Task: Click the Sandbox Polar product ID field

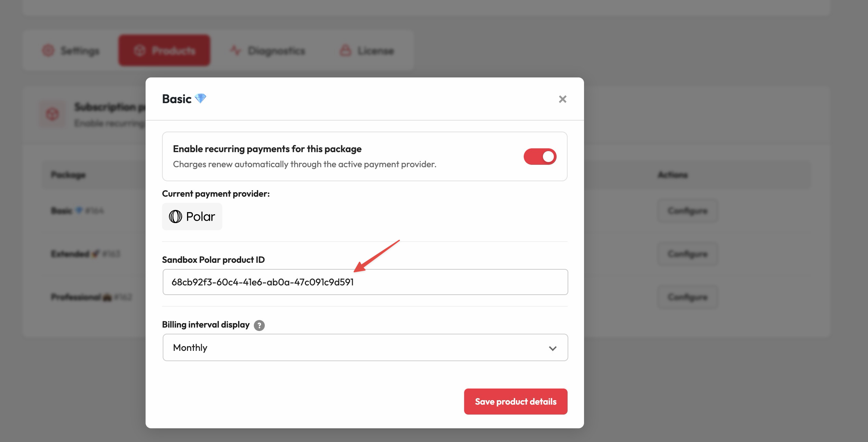Action: click(365, 282)
